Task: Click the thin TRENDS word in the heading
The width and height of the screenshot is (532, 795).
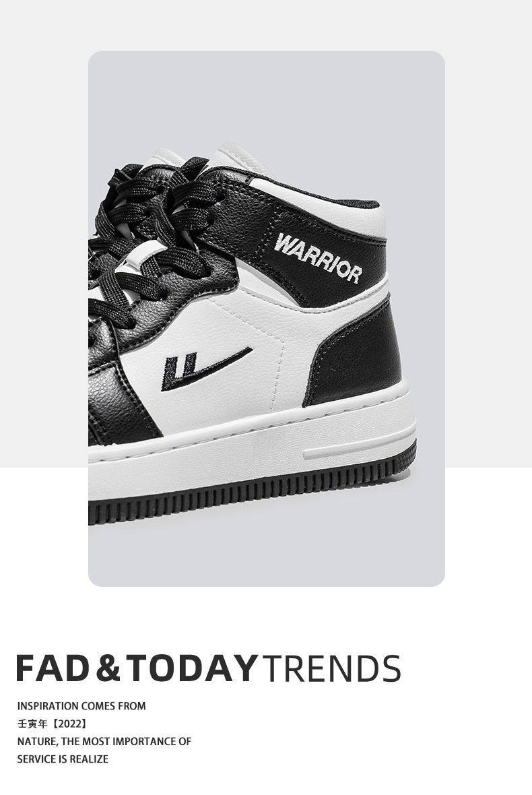Action: 331,668
